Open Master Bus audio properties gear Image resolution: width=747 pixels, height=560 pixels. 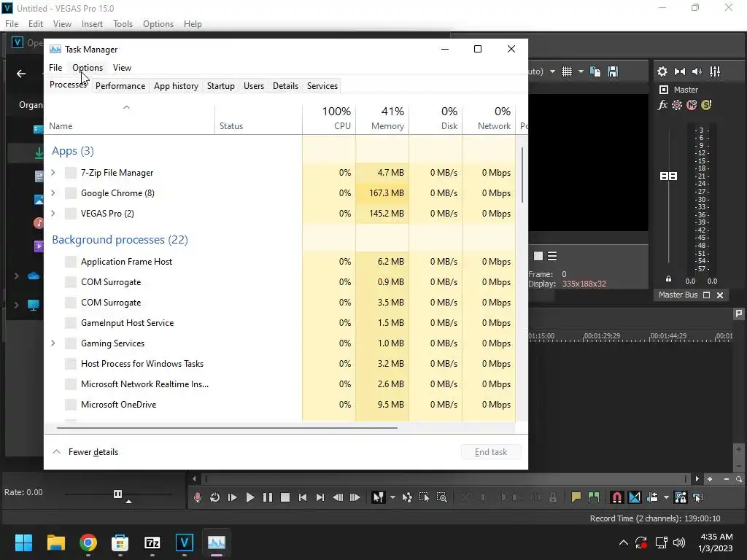coord(662,71)
